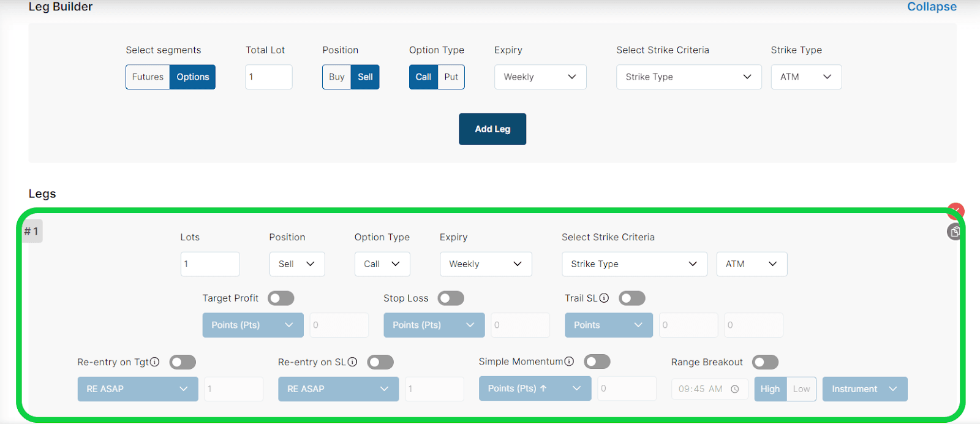The height and width of the screenshot is (424, 980).
Task: Click the info icon beside Re-entry on SL
Action: 352,362
